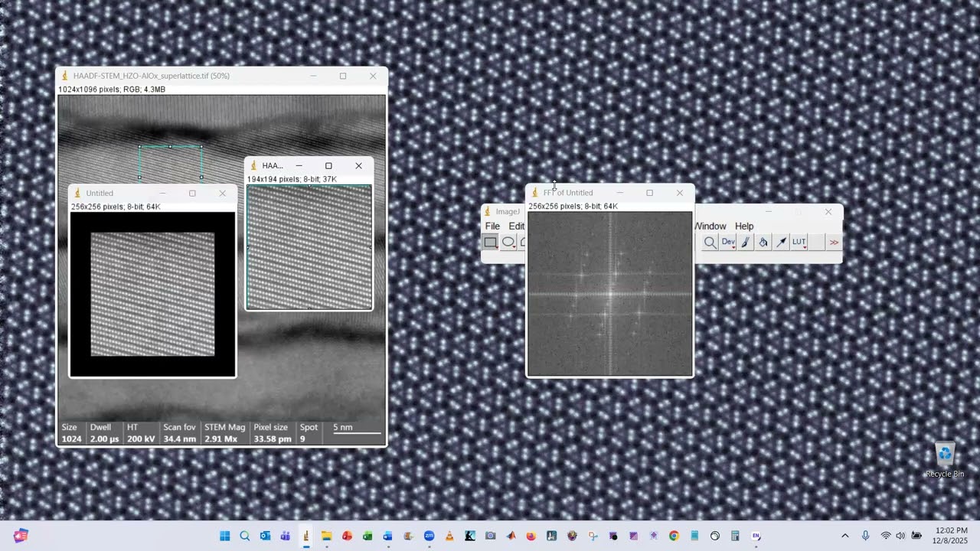The image size is (980, 551).
Task: Open MATLAB from the taskbar
Action: [511, 536]
